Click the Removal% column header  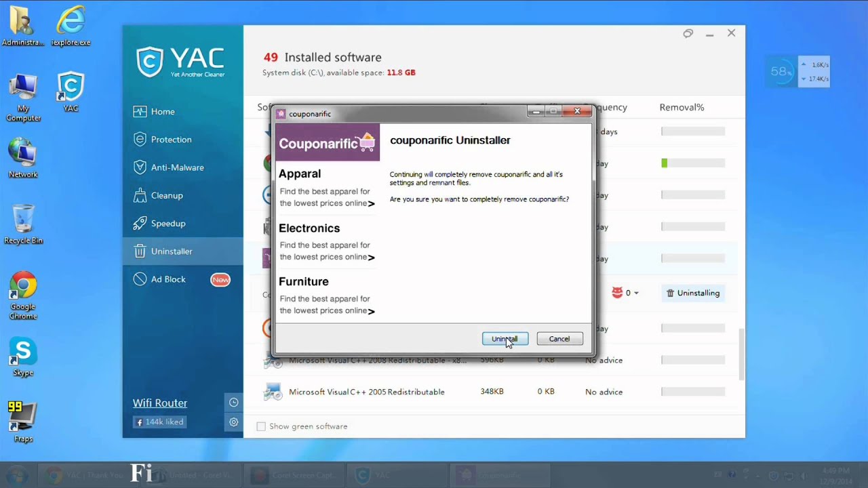(x=682, y=107)
